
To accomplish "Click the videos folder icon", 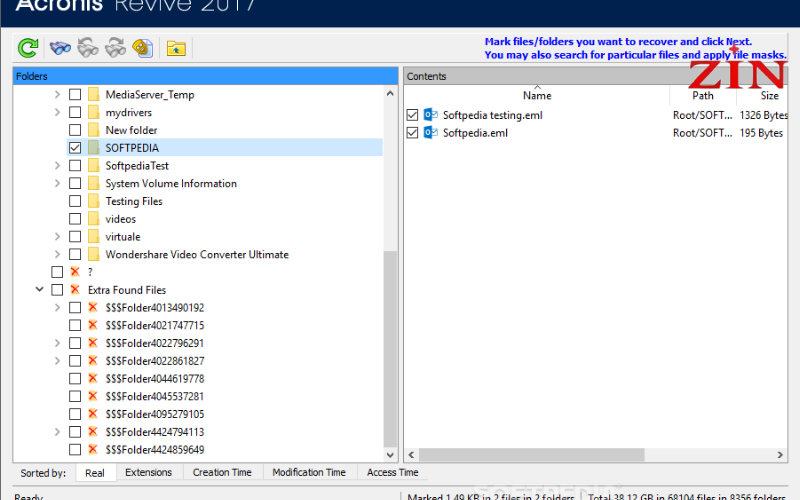I will [93, 219].
